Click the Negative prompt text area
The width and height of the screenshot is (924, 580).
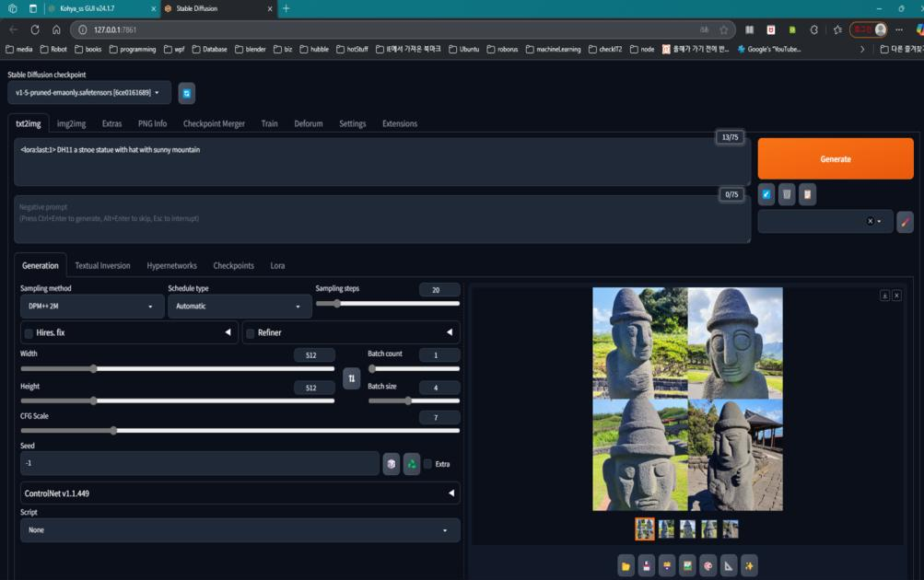coord(382,219)
